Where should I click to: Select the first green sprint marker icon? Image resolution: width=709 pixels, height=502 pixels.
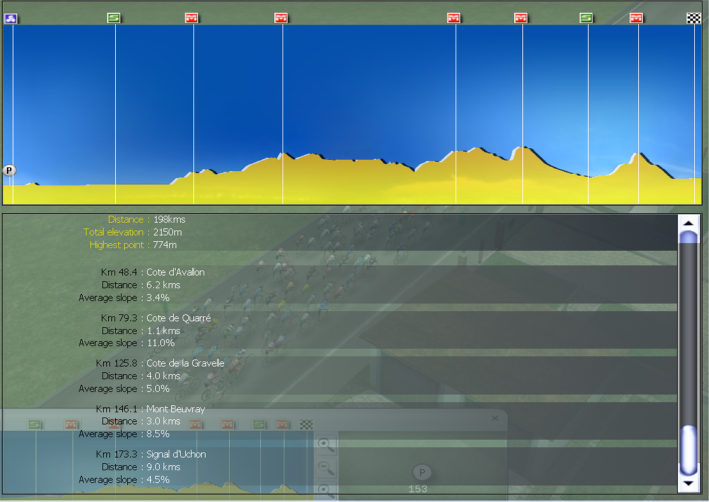click(114, 17)
